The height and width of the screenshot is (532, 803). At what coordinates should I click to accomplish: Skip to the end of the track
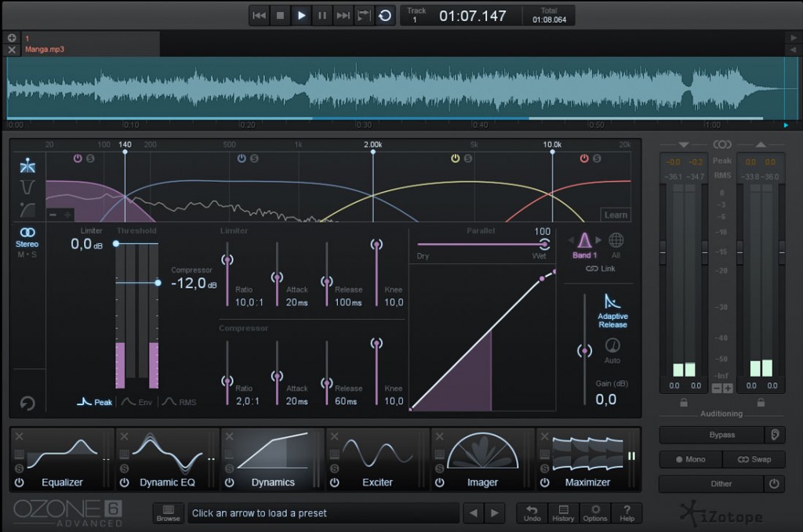pos(343,16)
